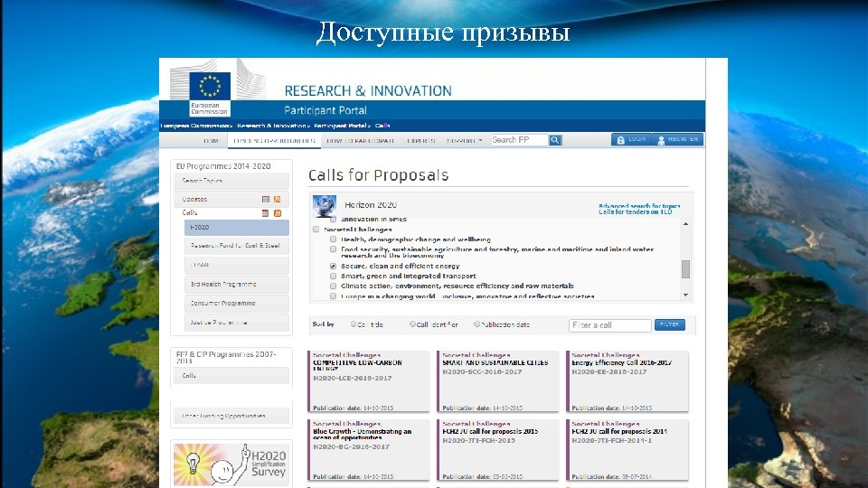Click the Register button

pyautogui.click(x=677, y=139)
